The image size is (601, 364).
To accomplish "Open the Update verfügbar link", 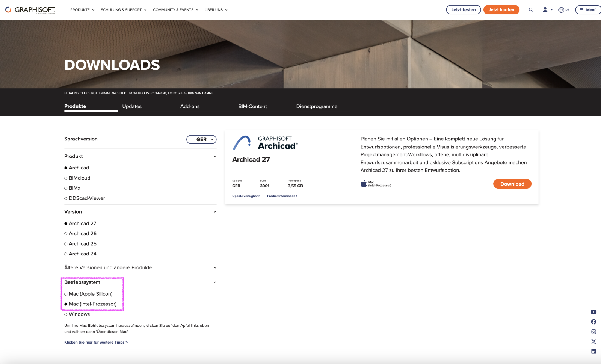I will tap(246, 196).
